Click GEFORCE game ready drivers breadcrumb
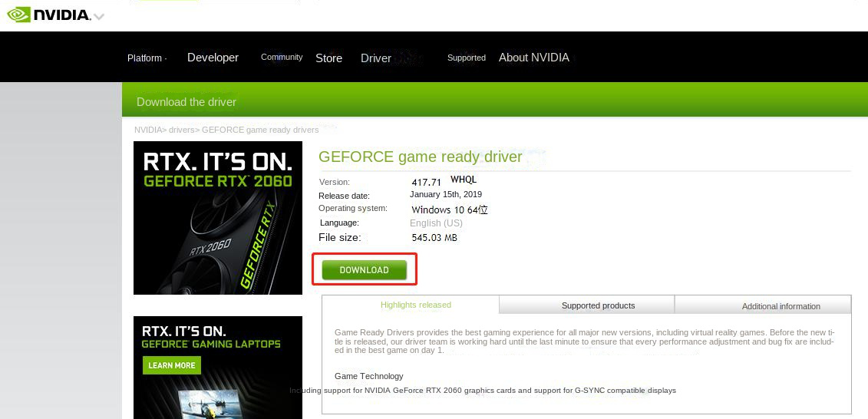The width and height of the screenshot is (868, 419). pos(260,130)
